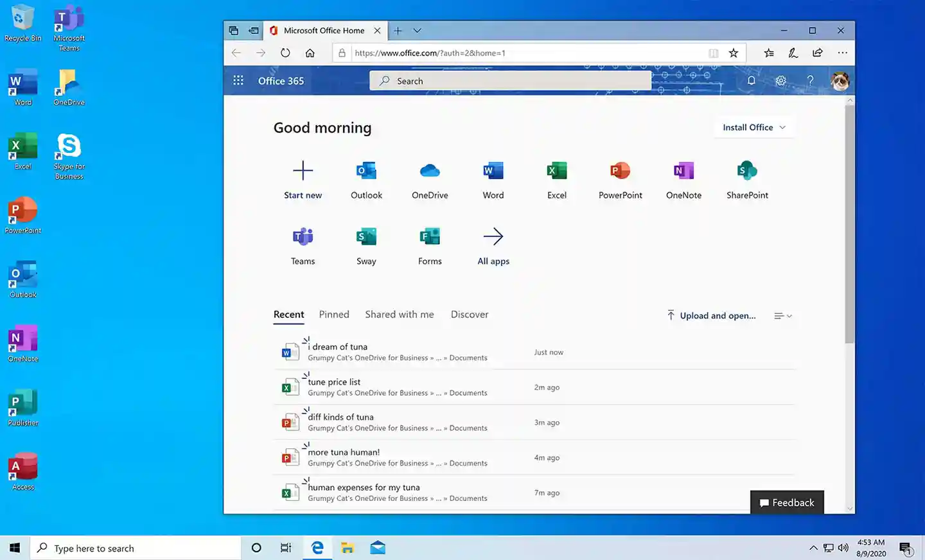Switch to the Pinned tab
Viewport: 925px width, 560px height.
coord(334,315)
